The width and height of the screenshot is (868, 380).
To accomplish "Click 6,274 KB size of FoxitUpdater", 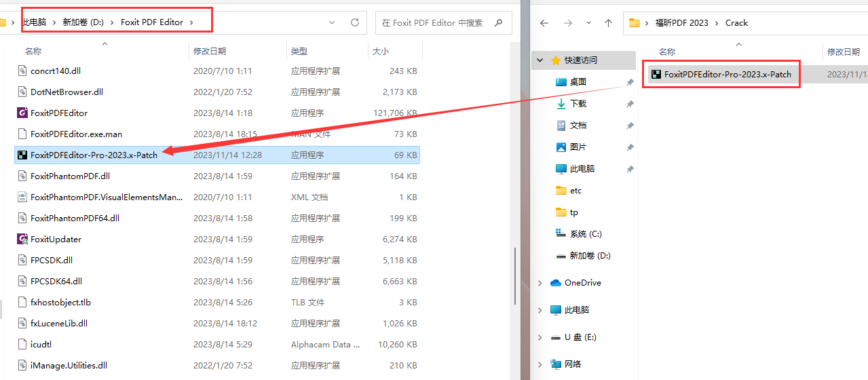I will coord(400,239).
